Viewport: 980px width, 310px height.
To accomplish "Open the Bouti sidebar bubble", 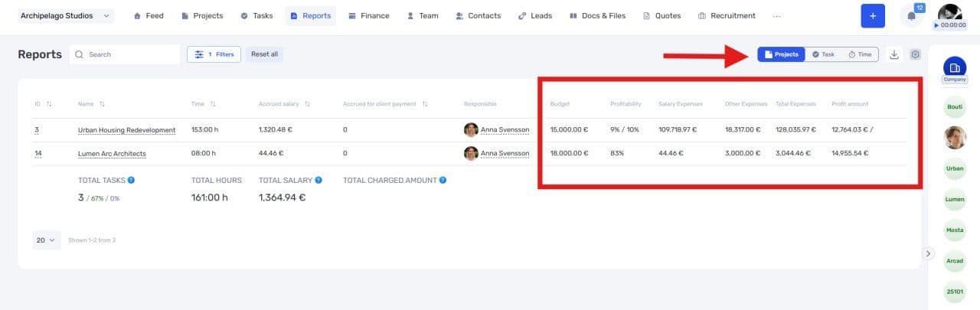I will coord(955,106).
